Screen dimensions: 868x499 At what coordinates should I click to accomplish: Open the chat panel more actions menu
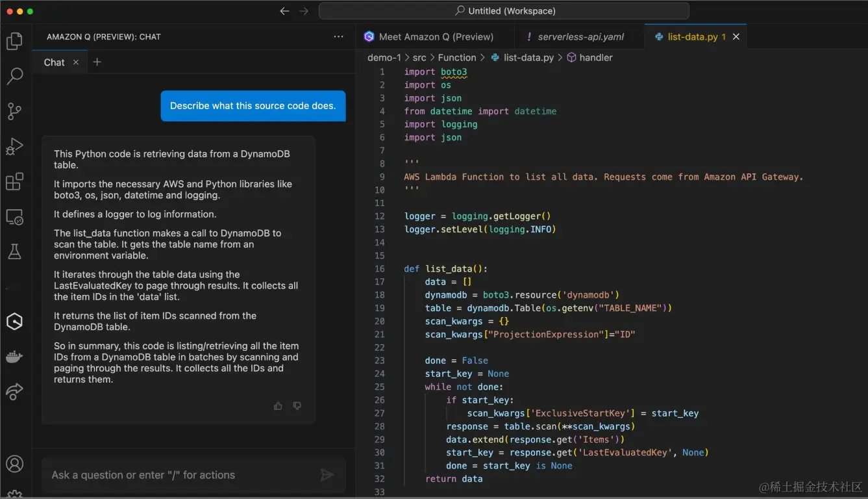(338, 37)
